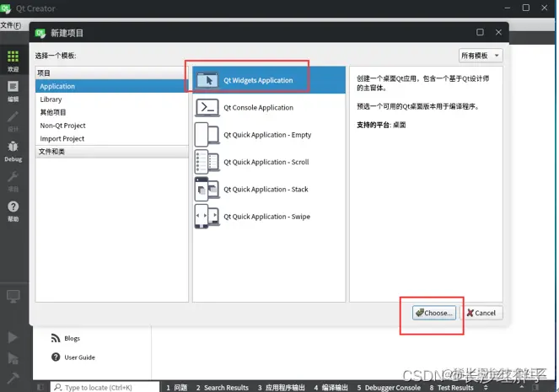Click the Debug run button with bug
The width and height of the screenshot is (559, 392).
tap(13, 357)
